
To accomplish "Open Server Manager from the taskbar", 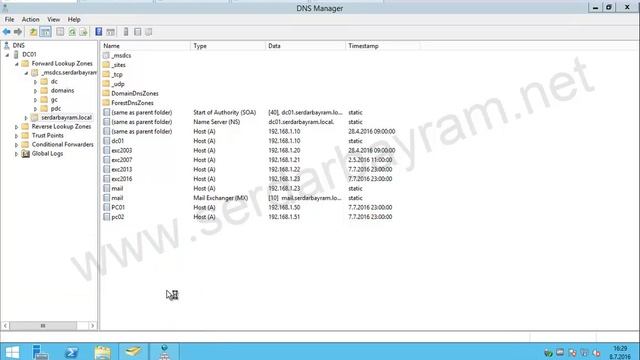I will [x=40, y=352].
